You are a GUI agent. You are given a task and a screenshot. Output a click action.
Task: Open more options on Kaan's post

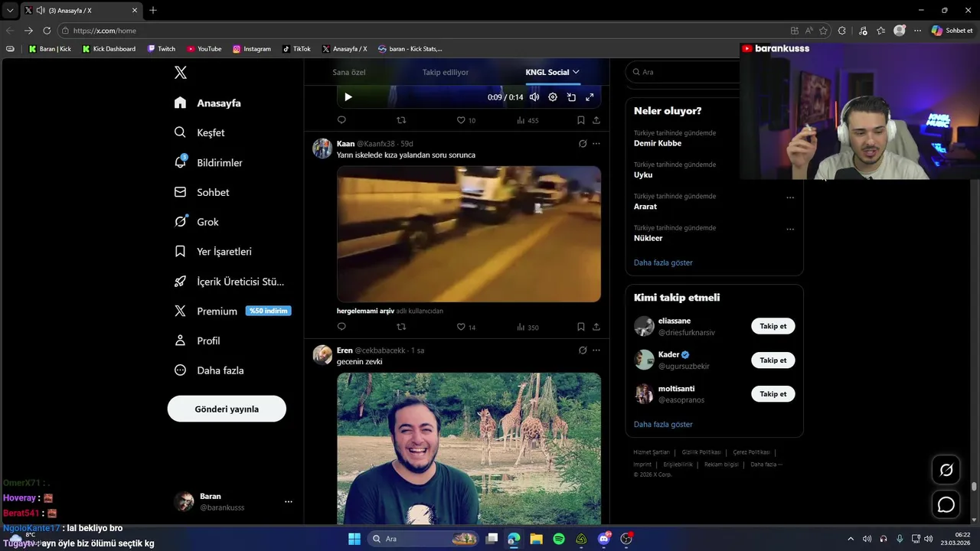[596, 143]
